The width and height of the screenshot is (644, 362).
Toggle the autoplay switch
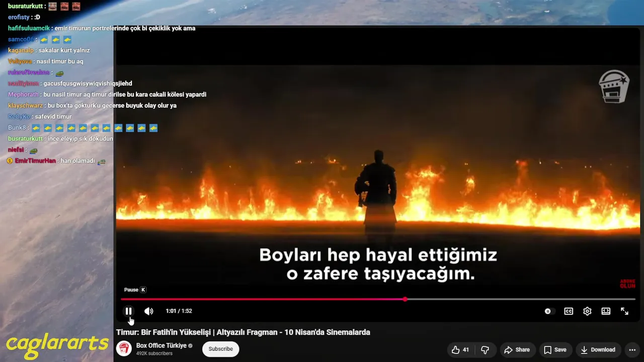[549, 311]
